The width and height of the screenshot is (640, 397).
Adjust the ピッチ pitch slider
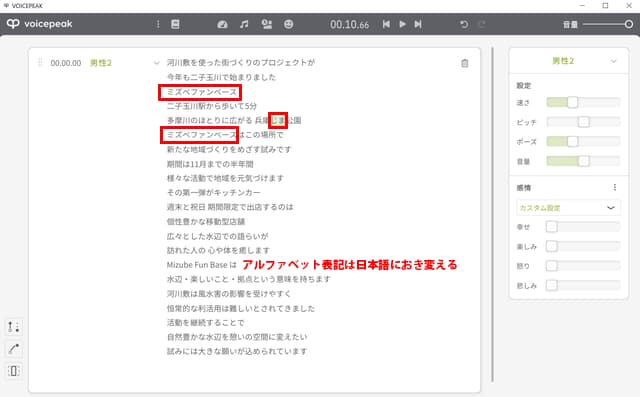point(583,122)
